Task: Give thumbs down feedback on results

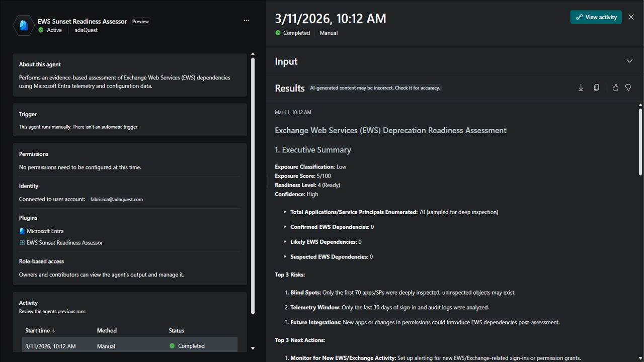Action: point(628,87)
